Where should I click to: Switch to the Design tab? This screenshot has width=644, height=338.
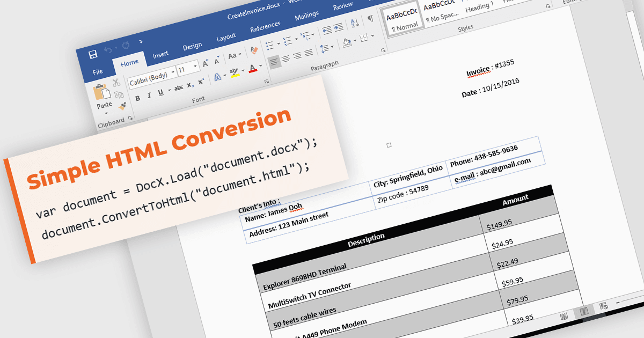[x=192, y=47]
